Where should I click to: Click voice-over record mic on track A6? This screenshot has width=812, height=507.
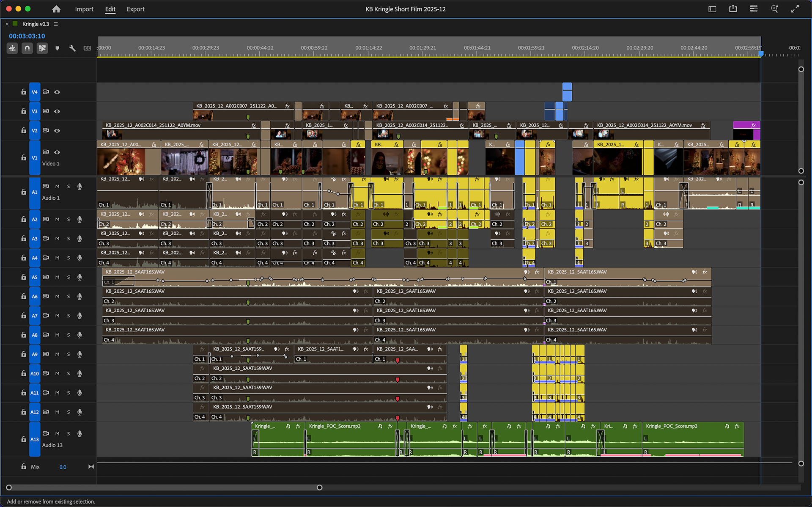(x=80, y=296)
